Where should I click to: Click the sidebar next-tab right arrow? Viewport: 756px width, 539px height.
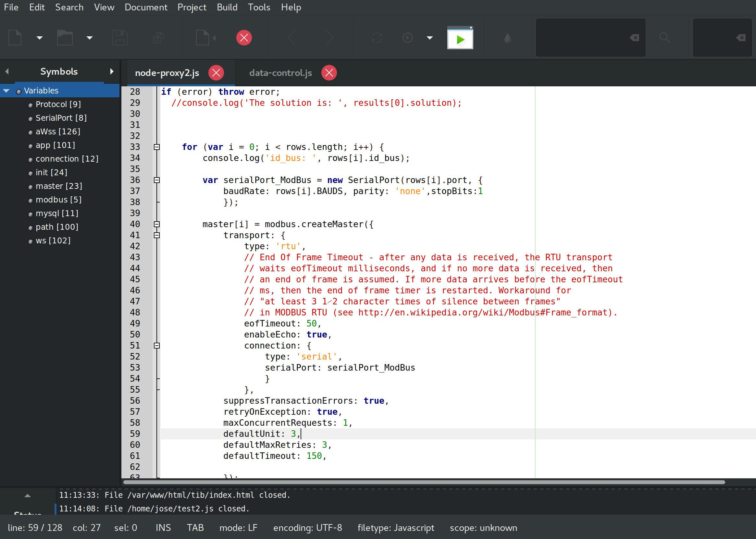coord(112,71)
